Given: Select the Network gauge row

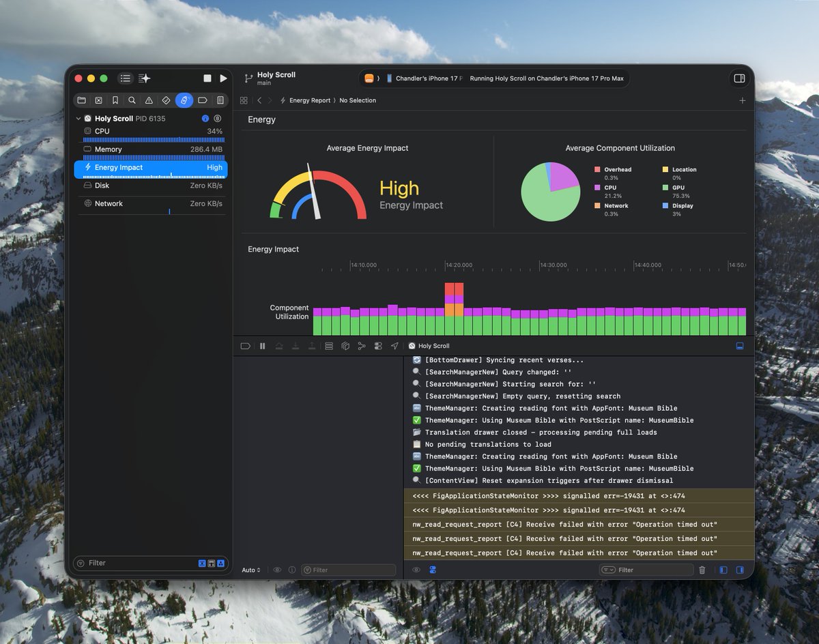Looking at the screenshot, I should pyautogui.click(x=151, y=205).
